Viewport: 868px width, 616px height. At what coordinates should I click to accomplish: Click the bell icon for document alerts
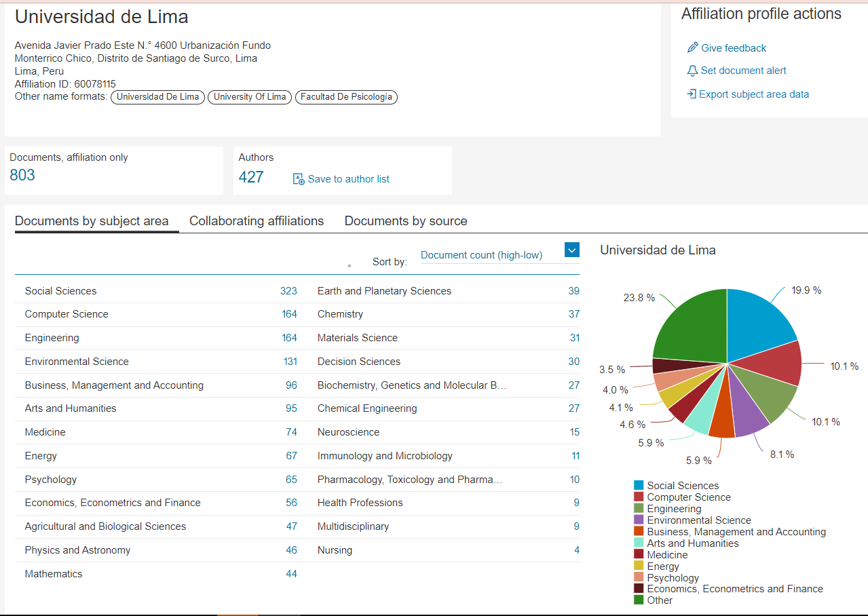692,71
